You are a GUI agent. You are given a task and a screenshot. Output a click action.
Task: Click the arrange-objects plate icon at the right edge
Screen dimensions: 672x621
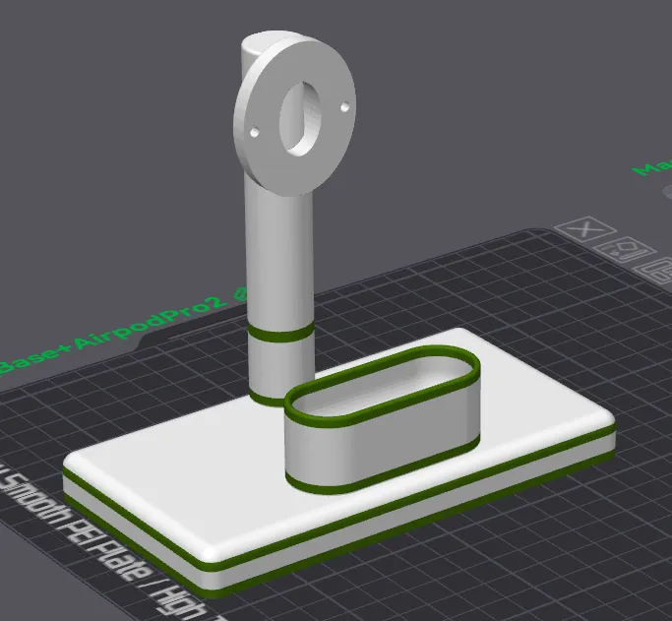point(655,270)
